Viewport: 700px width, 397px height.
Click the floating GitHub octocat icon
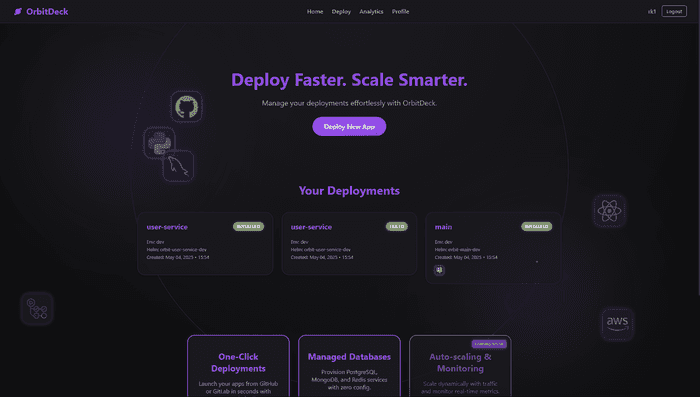[x=187, y=107]
